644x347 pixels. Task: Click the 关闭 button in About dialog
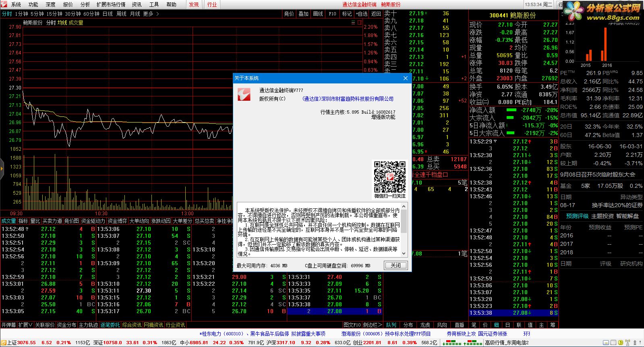pyautogui.click(x=396, y=265)
